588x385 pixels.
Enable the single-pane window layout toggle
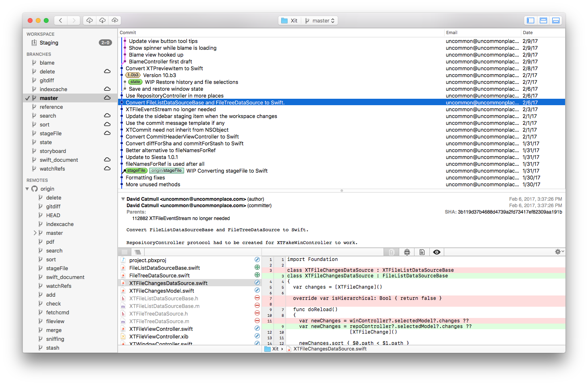[x=530, y=20]
